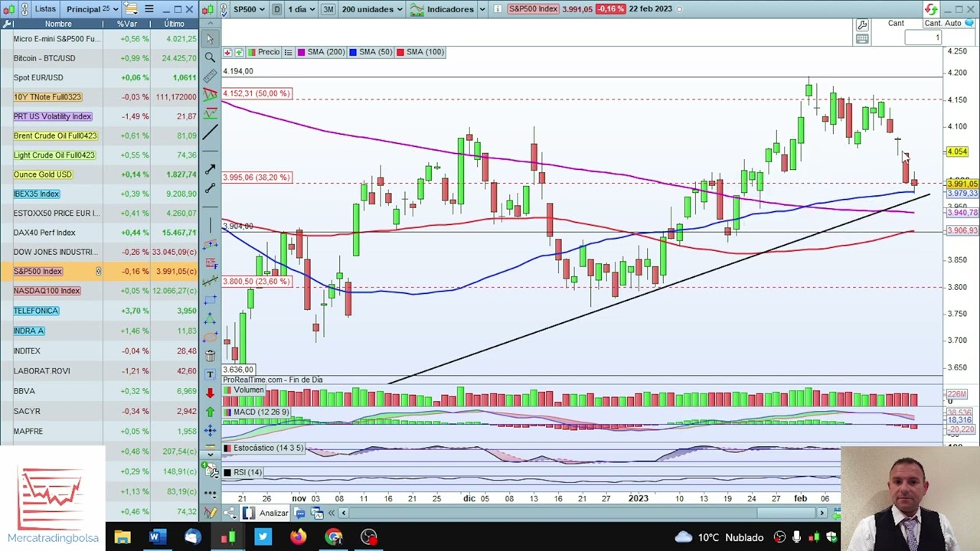980x551 pixels.
Task: Open the info icon beside S&P500 Index
Action: click(498, 9)
